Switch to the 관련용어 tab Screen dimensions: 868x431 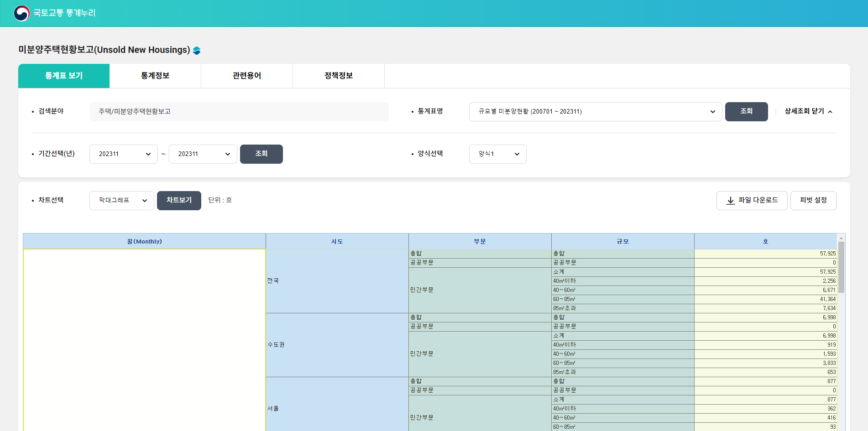[x=246, y=76]
